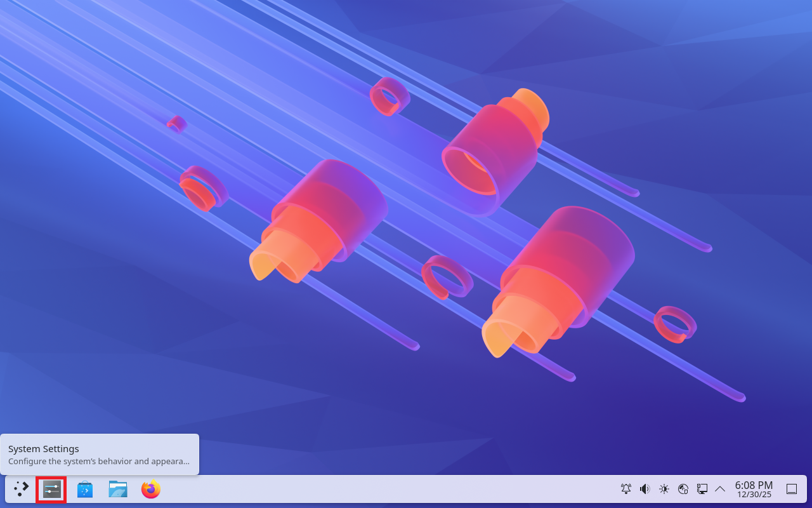The height and width of the screenshot is (508, 812).
Task: Click empty panel space right of Firefox
Action: [381, 489]
